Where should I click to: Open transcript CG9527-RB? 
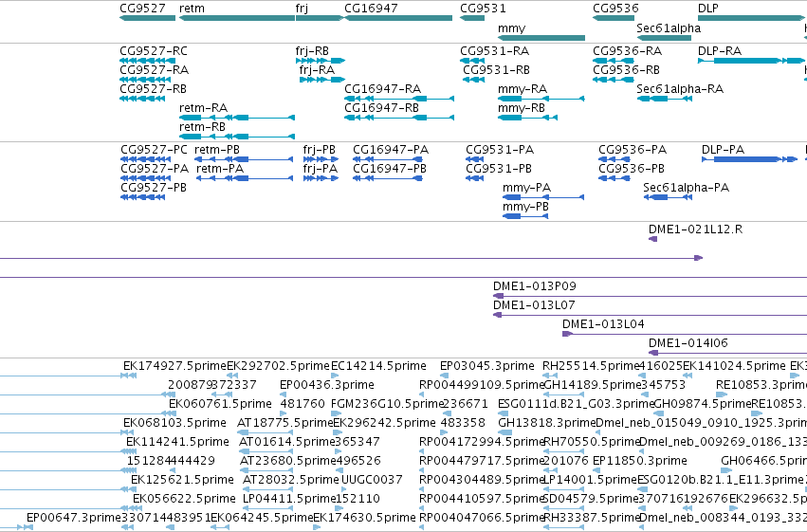tap(142, 99)
